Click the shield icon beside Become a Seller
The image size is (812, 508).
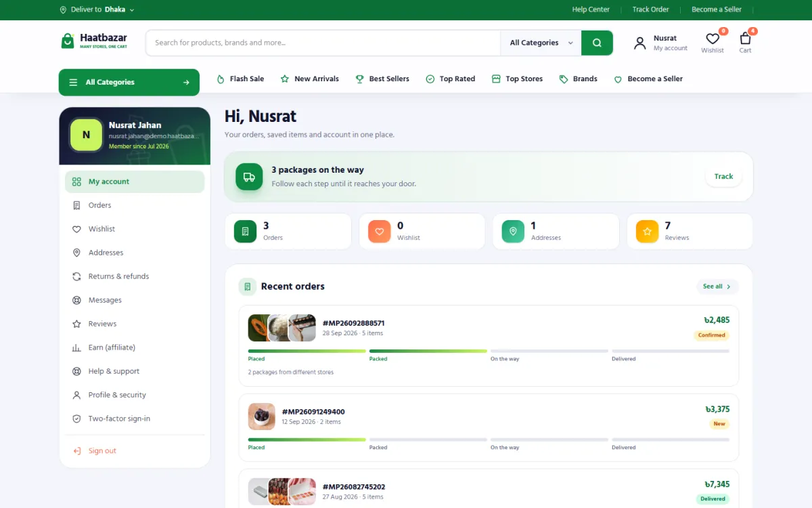click(618, 79)
